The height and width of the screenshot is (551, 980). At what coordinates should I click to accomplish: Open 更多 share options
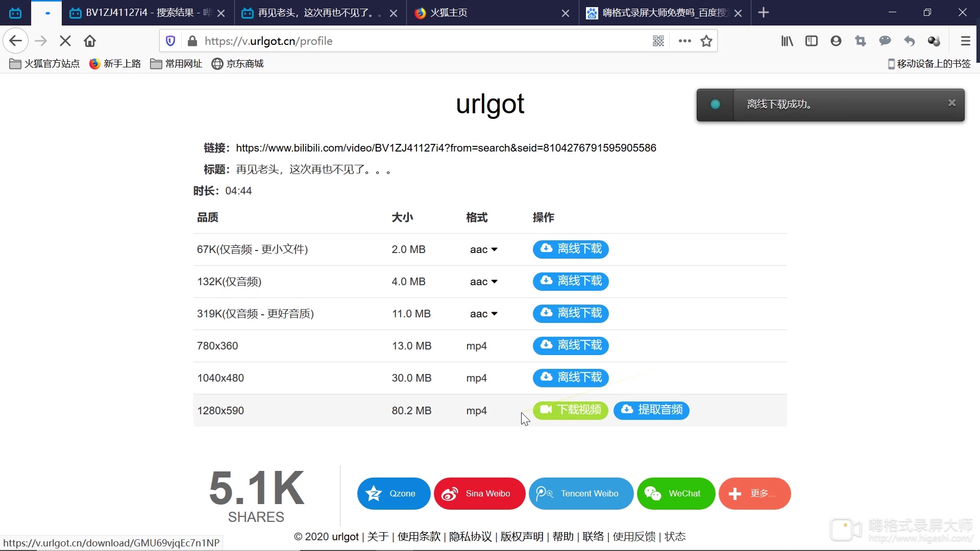(x=754, y=493)
